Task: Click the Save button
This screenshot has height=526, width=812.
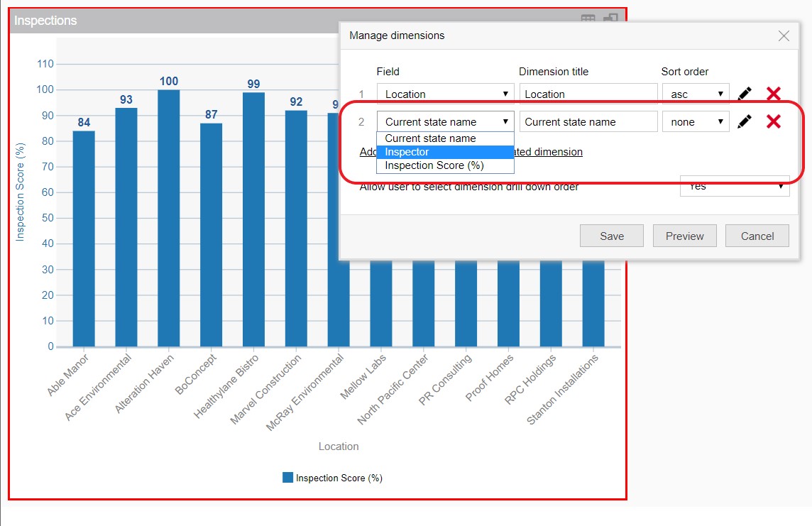Action: 611,236
